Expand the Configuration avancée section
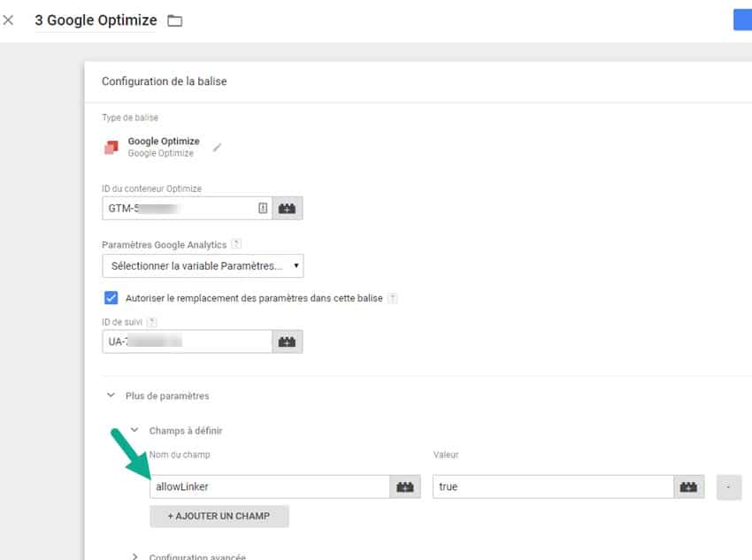This screenshot has height=560, width=752. 134,556
